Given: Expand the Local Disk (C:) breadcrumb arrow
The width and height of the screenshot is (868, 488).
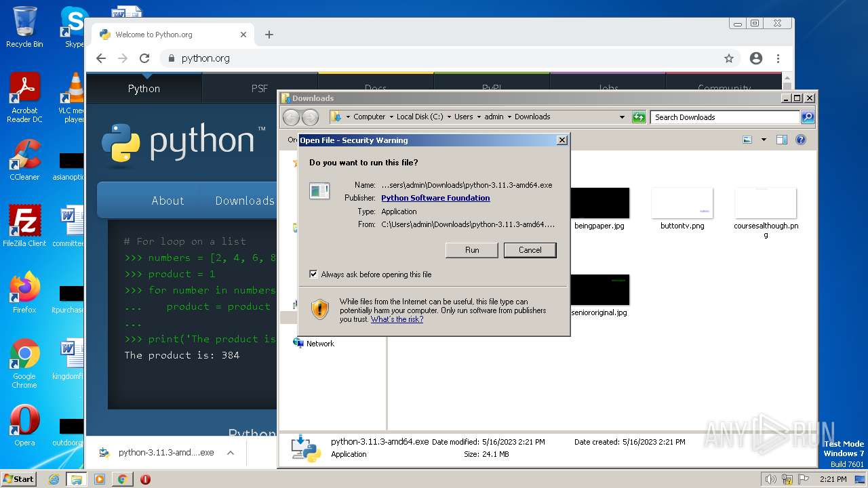Looking at the screenshot, I should click(449, 117).
